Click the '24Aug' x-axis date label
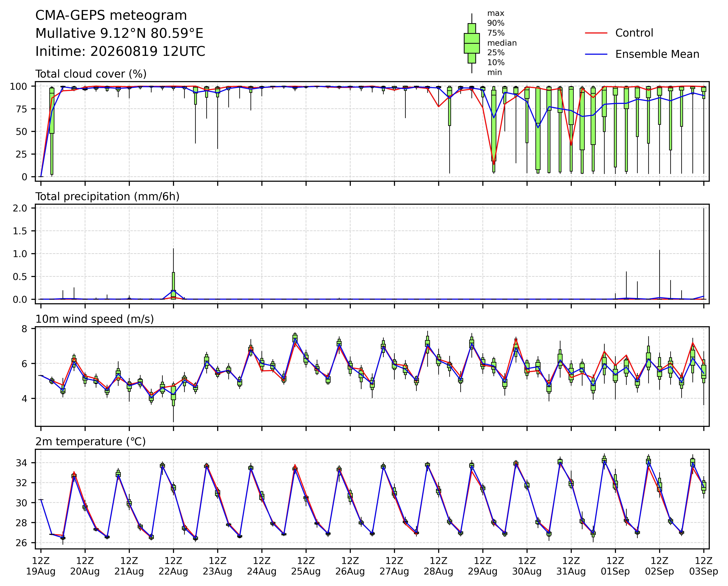The image size is (728, 586). (x=262, y=572)
